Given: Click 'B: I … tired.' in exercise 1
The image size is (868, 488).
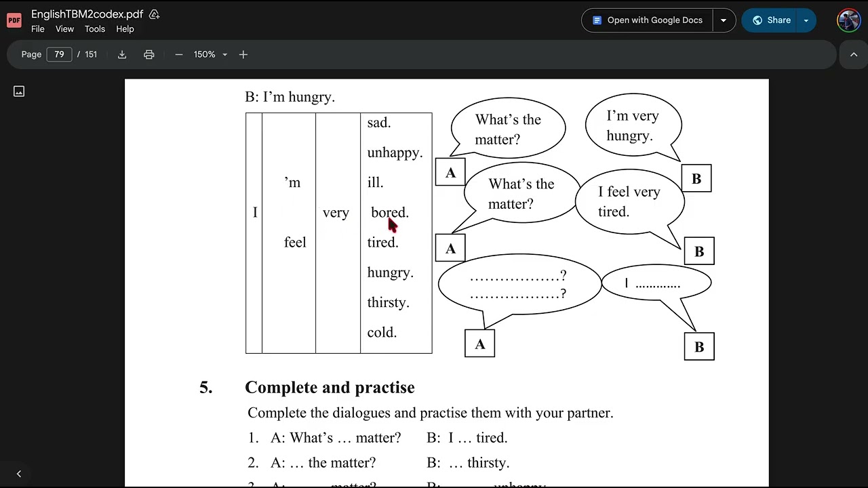Looking at the screenshot, I should point(467,438).
